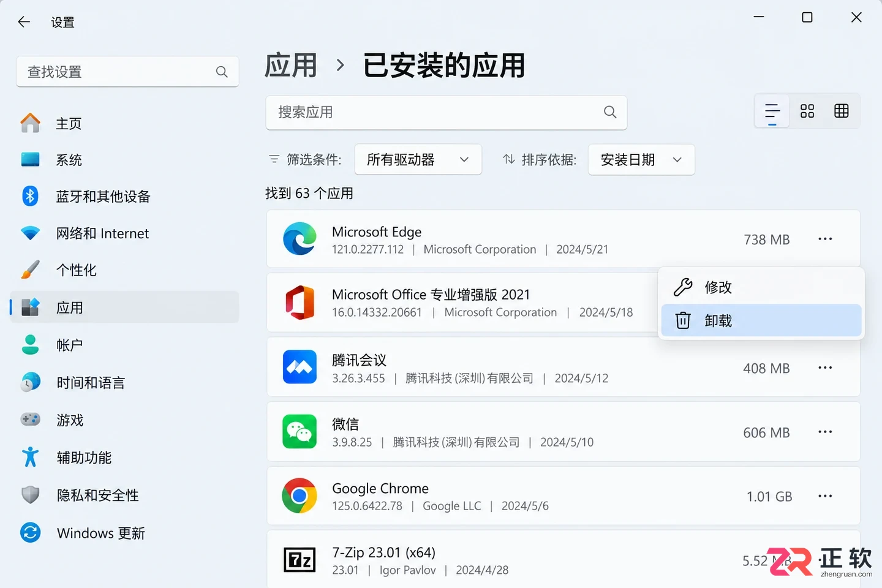Open 时间和语言 settings
The width and height of the screenshot is (882, 588).
tap(125, 383)
